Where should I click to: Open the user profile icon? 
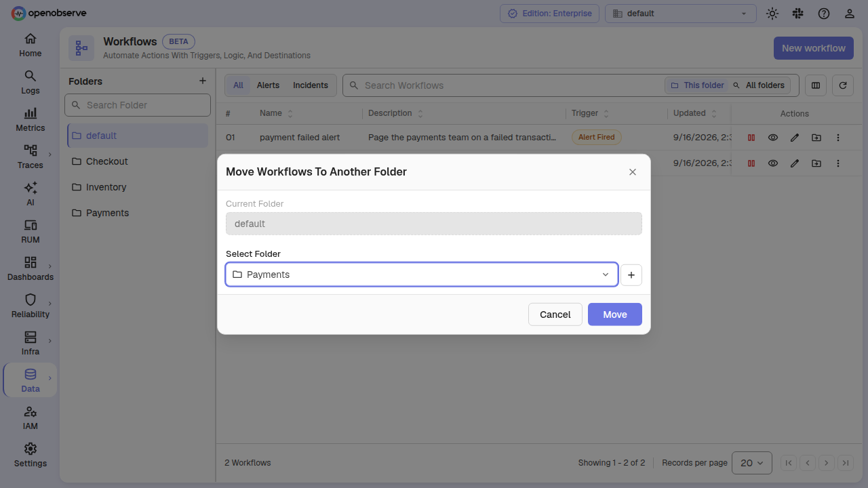tap(850, 14)
